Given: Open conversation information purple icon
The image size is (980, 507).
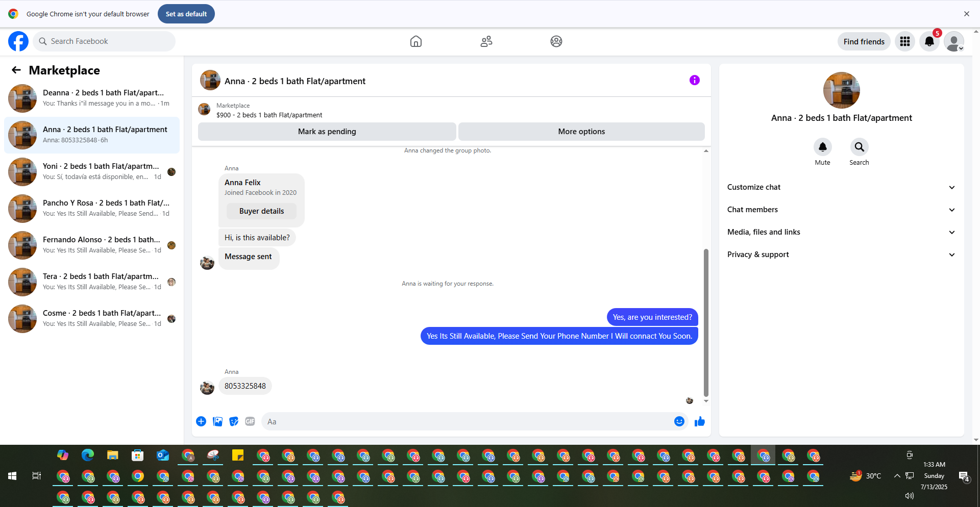Looking at the screenshot, I should click(695, 80).
